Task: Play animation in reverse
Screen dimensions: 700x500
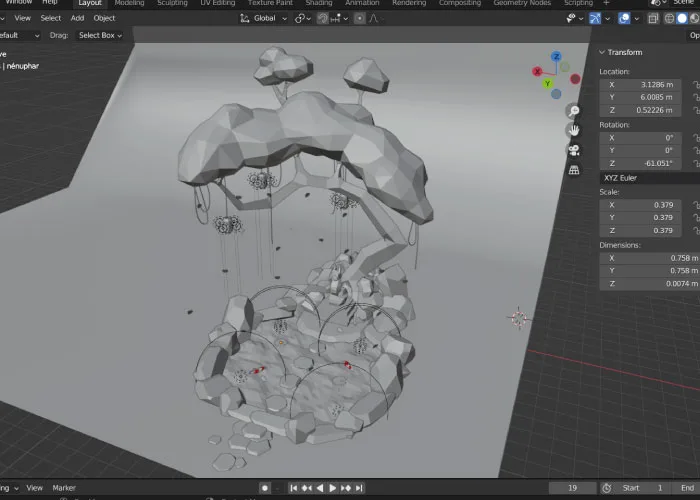Action: [x=320, y=488]
